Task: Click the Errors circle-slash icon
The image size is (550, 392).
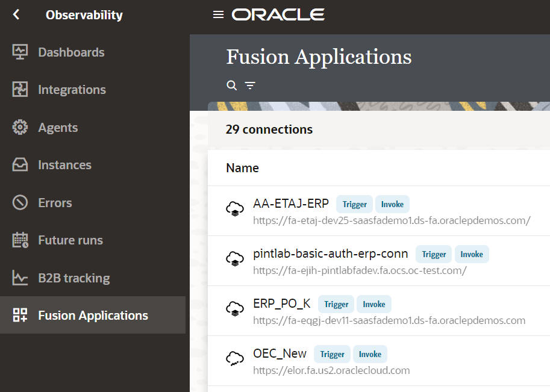Action: (20, 203)
